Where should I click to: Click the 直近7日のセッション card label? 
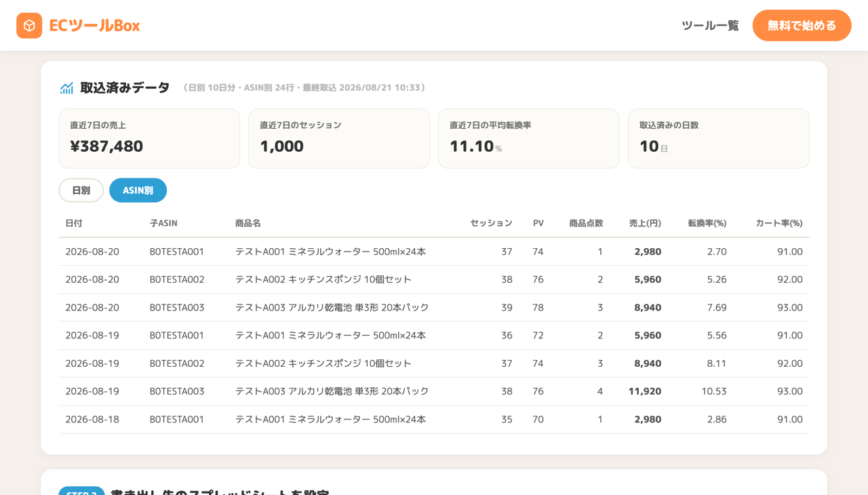pos(300,125)
